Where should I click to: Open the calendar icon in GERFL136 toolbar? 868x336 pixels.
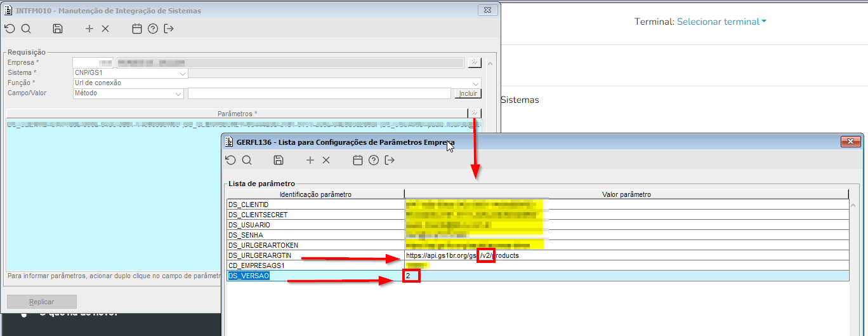click(357, 160)
